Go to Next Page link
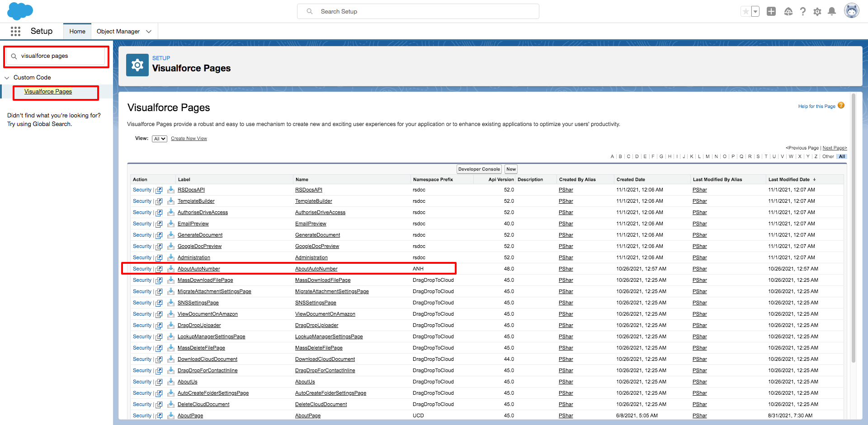Screen dimensions: 868x425 point(835,148)
